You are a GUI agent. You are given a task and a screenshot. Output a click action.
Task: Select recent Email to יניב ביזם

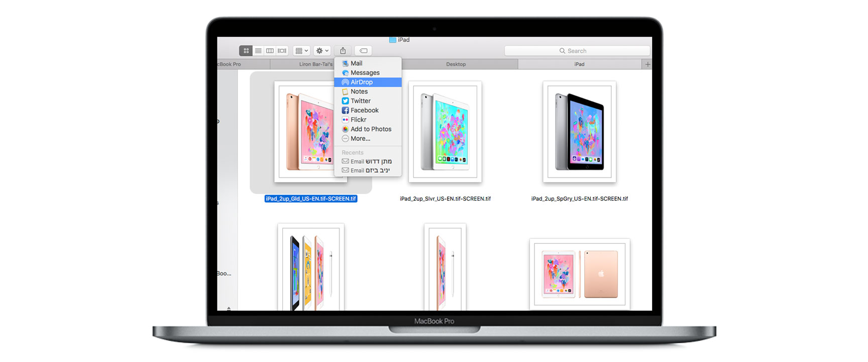[x=368, y=170]
